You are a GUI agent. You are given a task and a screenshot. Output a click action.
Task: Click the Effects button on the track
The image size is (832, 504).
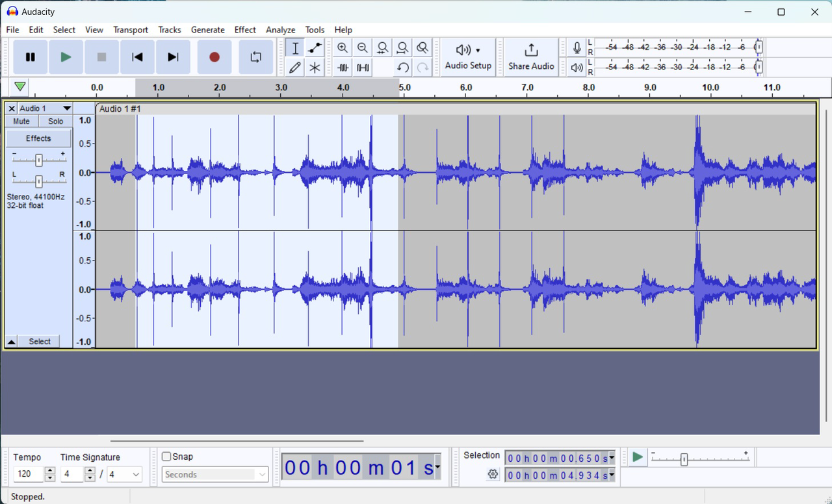point(38,138)
